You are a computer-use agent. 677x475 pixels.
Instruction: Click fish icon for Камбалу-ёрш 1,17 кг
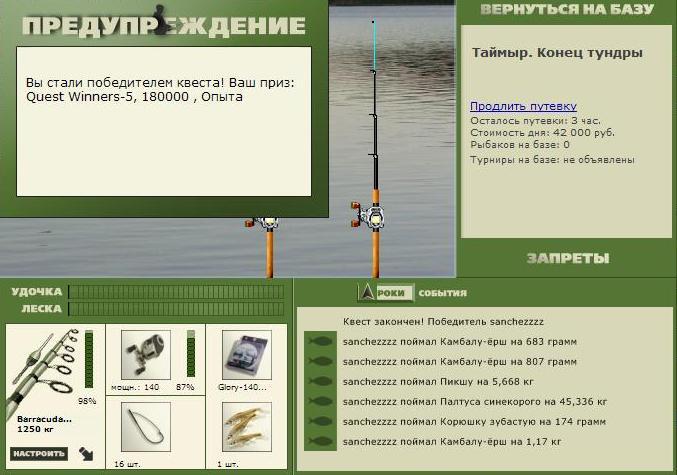[320, 441]
